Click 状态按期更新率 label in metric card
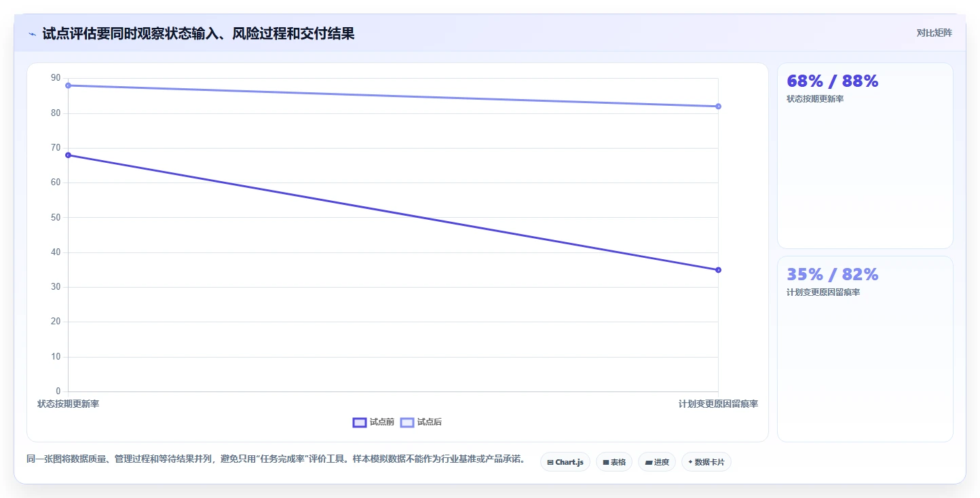 815,99
